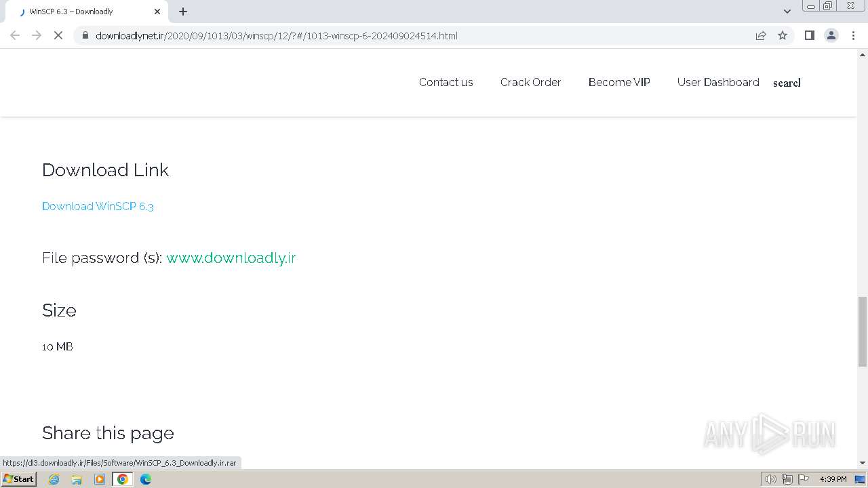Share this page via address bar icon
868x488 pixels.
(x=761, y=35)
